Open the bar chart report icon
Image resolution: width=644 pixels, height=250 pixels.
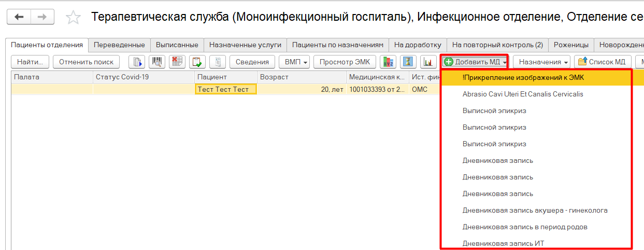[428, 62]
